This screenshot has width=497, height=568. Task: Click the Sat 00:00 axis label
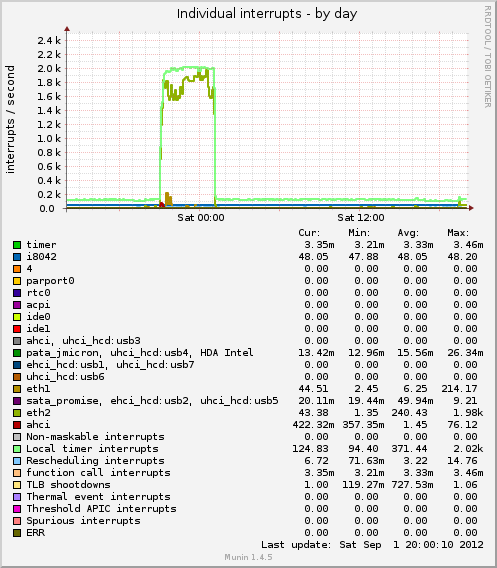[201, 218]
